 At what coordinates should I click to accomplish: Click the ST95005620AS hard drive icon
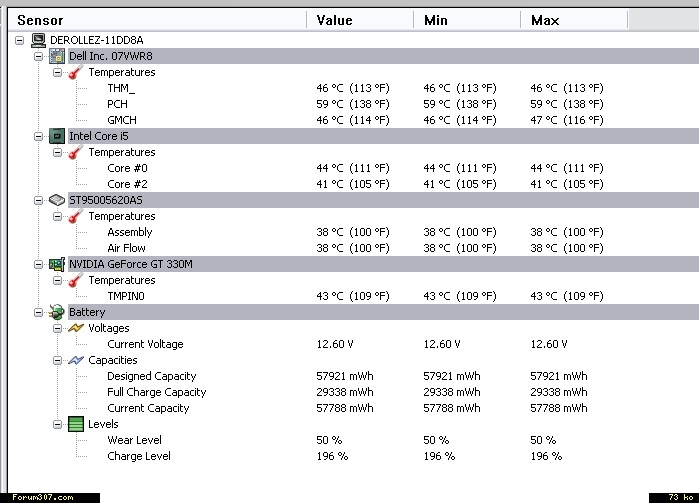58,200
